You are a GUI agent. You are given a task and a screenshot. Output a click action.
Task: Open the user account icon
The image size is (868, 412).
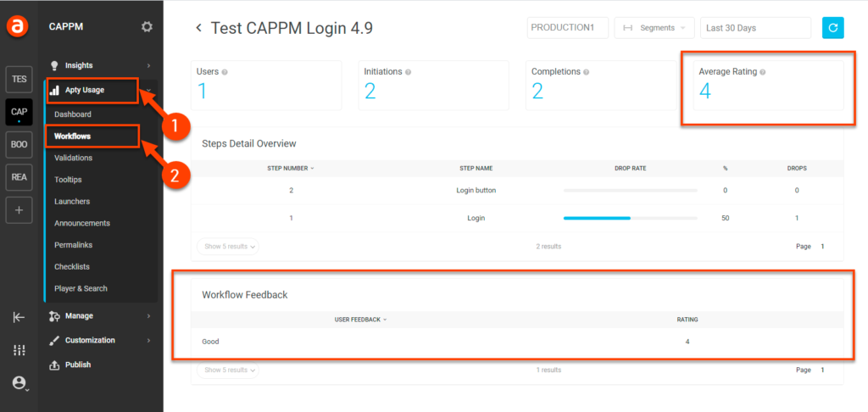[19, 382]
